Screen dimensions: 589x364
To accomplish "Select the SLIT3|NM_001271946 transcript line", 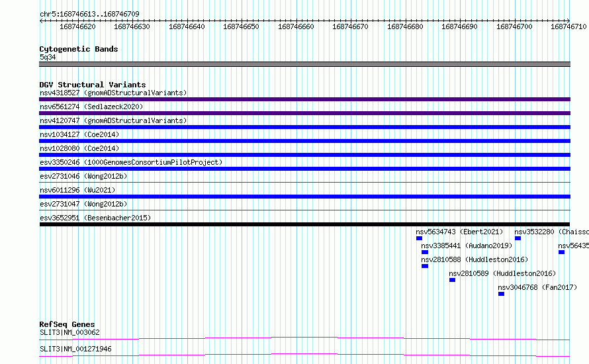I will pyautogui.click(x=304, y=355).
